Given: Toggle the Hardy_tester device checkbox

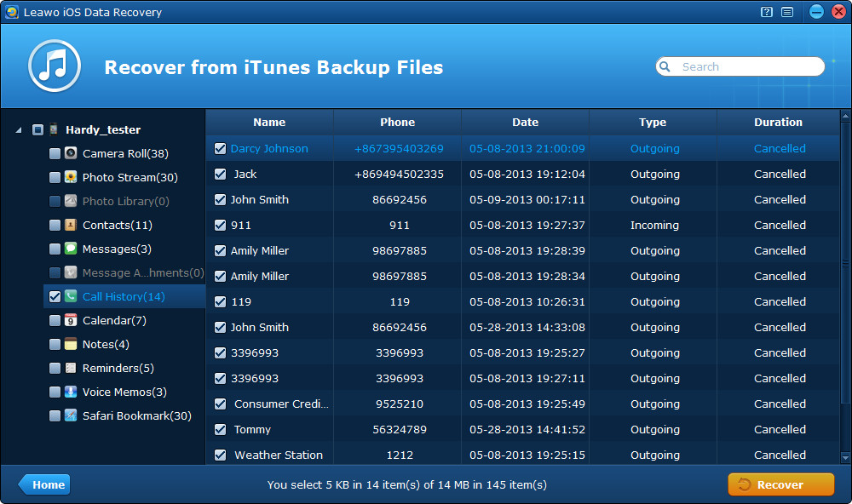Looking at the screenshot, I should (37, 129).
